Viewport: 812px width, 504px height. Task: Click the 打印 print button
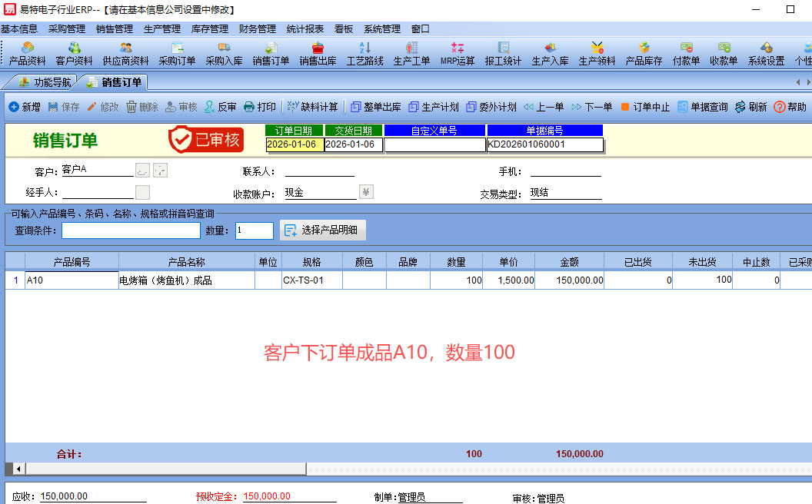259,107
